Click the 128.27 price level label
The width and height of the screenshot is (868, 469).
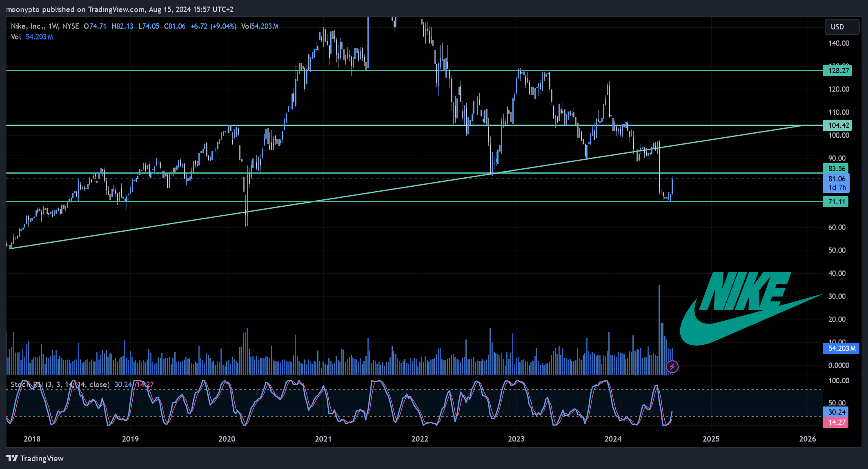coord(837,70)
